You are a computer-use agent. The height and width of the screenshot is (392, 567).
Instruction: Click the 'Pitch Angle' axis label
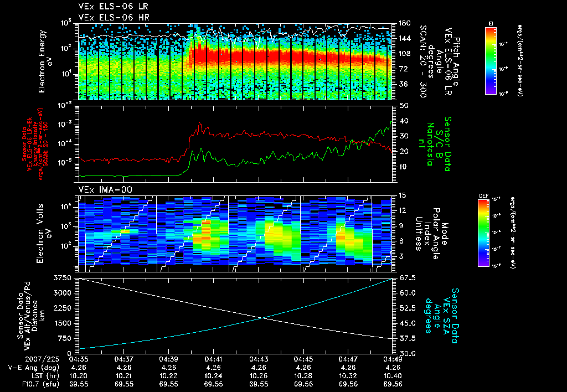click(456, 61)
